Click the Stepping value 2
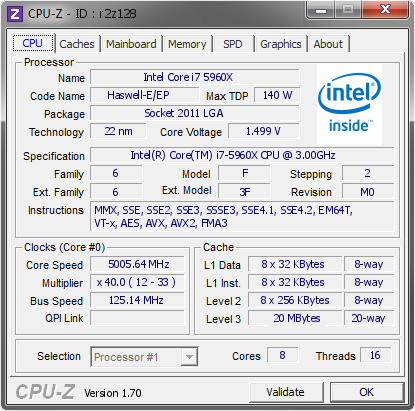Image resolution: width=415 pixels, height=411 pixels. (368, 173)
